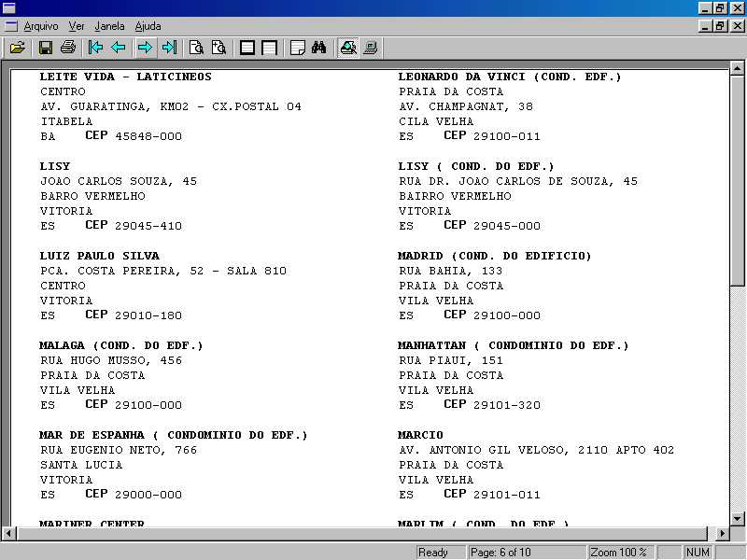Click the postal code 29045-410
This screenshot has width=747, height=560.
148,226
